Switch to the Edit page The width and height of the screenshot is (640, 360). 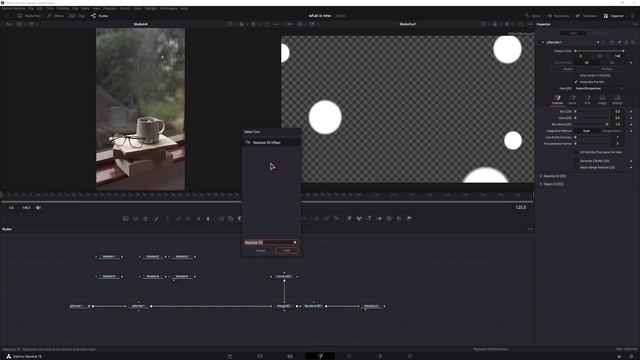pyautogui.click(x=290, y=356)
